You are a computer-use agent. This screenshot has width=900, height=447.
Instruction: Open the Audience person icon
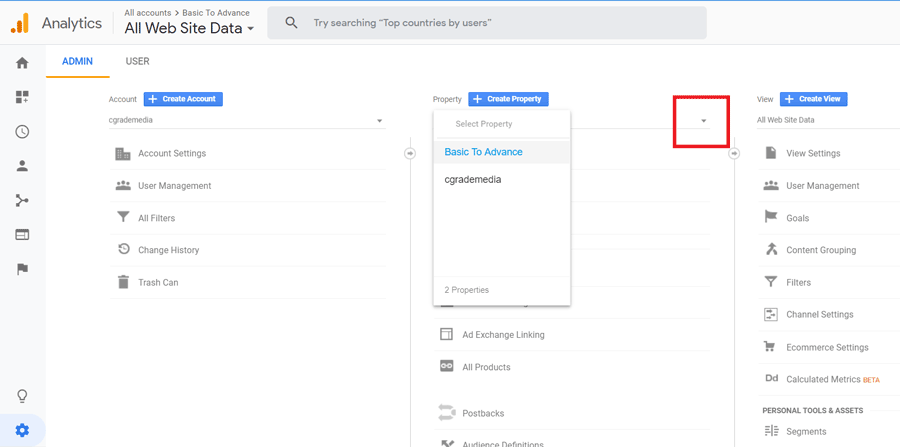point(22,166)
